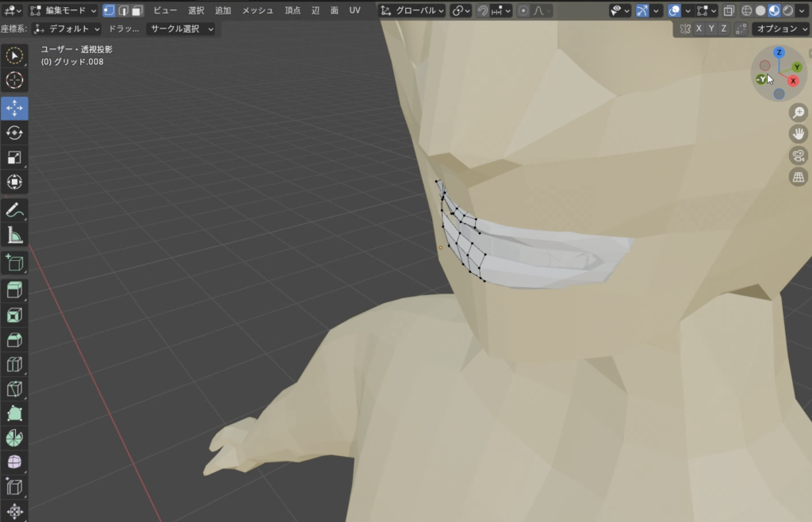Pick the Shrink/Fatten tool

click(14, 512)
